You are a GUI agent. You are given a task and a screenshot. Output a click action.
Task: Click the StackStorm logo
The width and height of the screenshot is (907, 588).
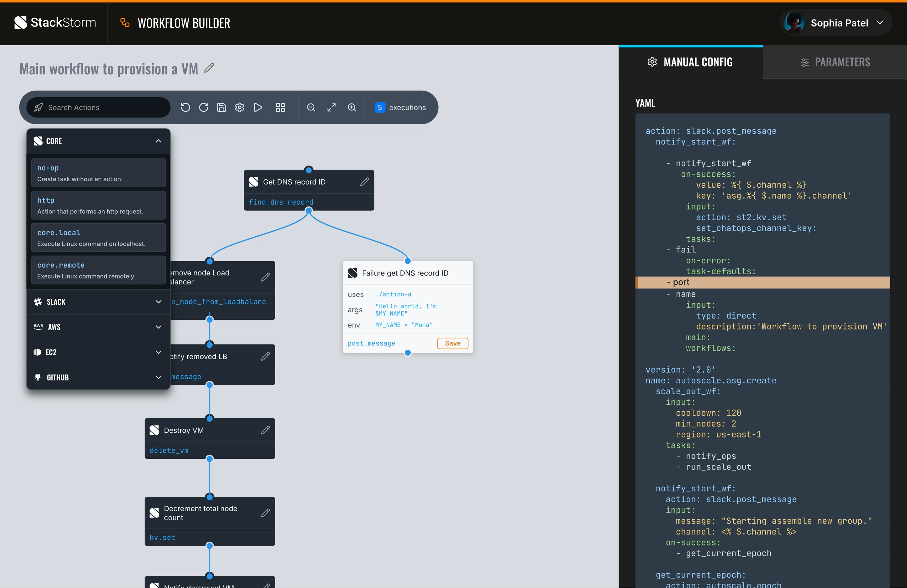pos(55,23)
